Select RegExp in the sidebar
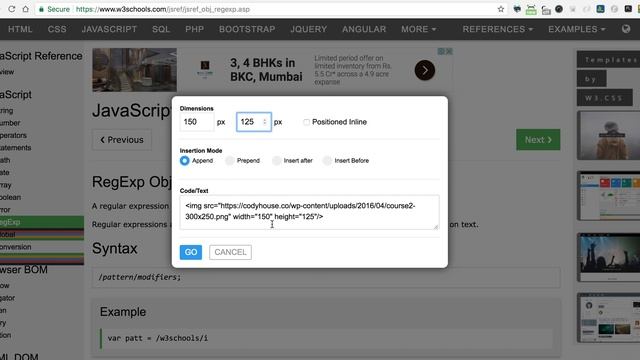 [x=42, y=222]
